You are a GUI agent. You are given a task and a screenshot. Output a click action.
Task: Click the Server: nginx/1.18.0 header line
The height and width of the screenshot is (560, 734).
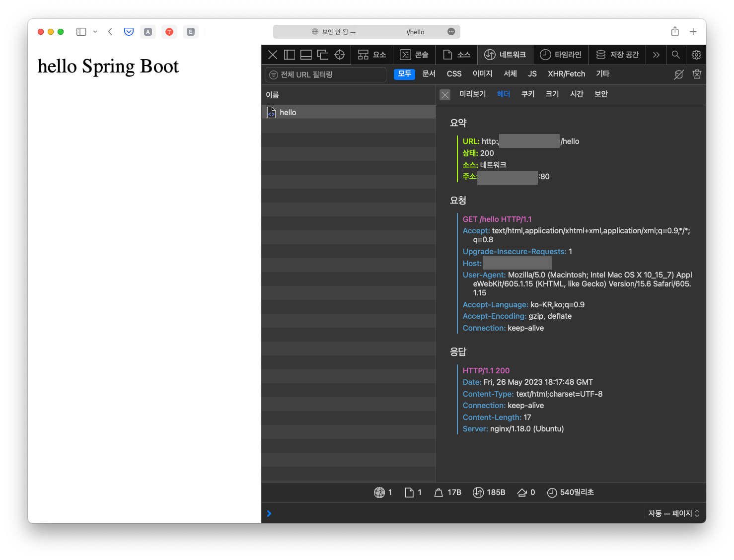(x=513, y=429)
